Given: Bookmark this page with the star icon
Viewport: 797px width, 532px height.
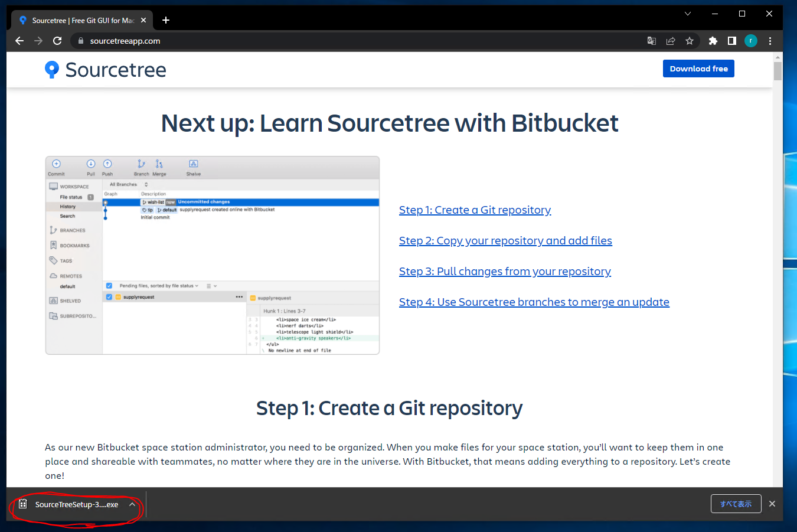Looking at the screenshot, I should click(x=689, y=41).
